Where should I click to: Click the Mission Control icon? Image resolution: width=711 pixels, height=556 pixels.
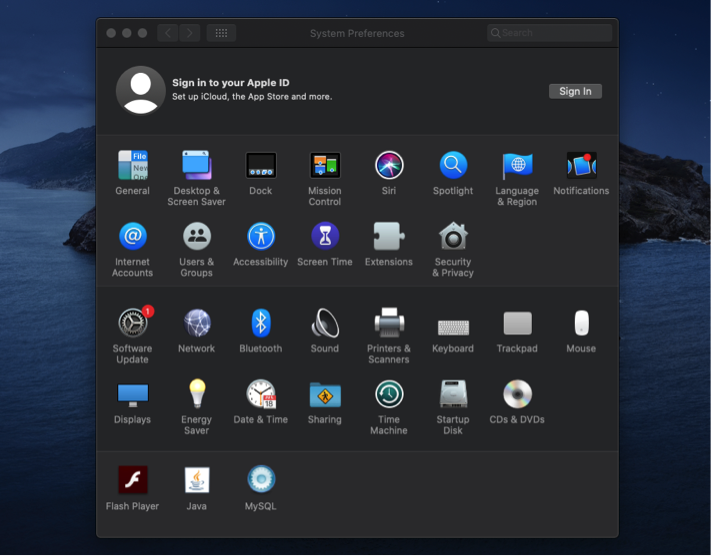tap(325, 165)
